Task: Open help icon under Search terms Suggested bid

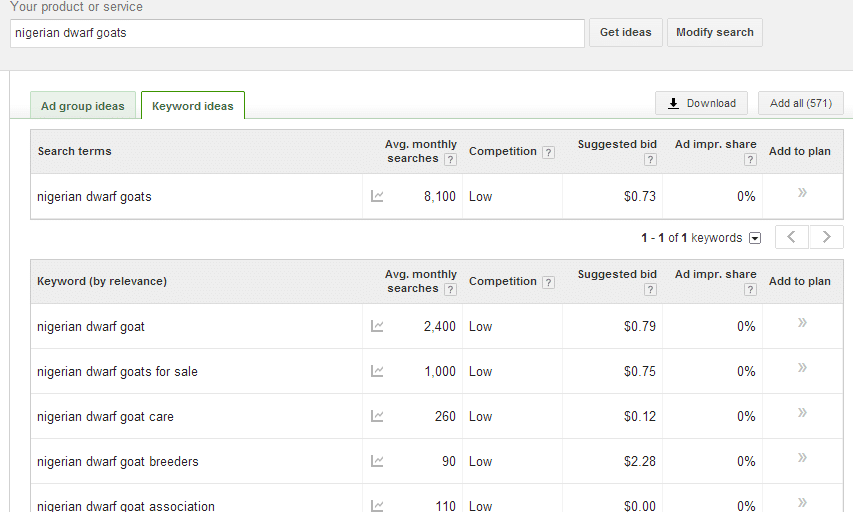Action: 650,159
